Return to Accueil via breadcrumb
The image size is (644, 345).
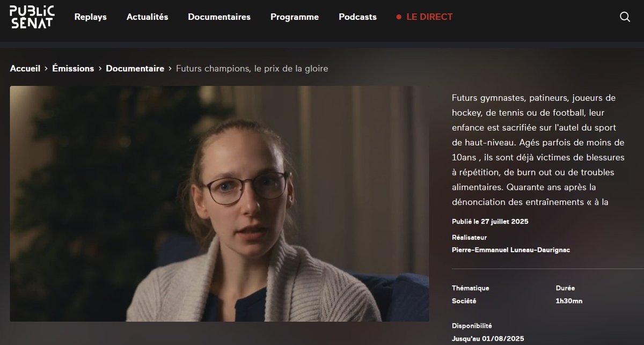pyautogui.click(x=25, y=68)
